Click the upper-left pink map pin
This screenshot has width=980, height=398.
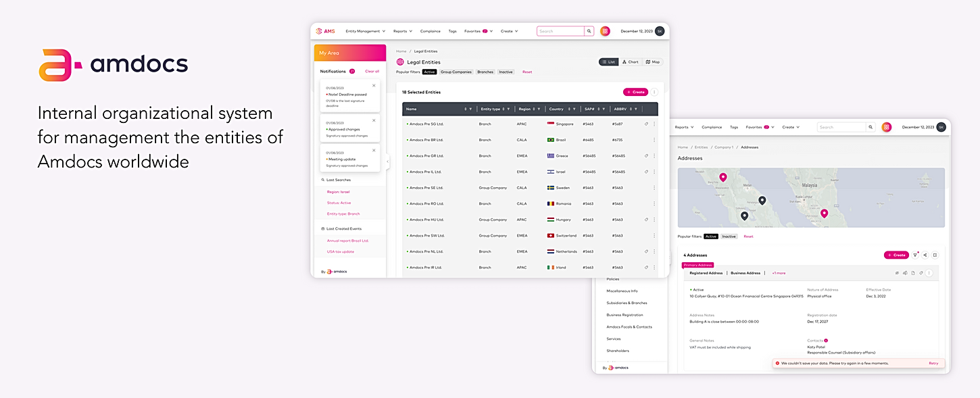coord(723,177)
